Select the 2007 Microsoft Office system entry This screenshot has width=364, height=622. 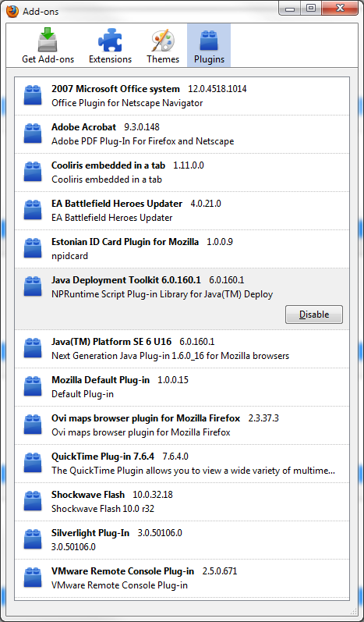pyautogui.click(x=182, y=96)
